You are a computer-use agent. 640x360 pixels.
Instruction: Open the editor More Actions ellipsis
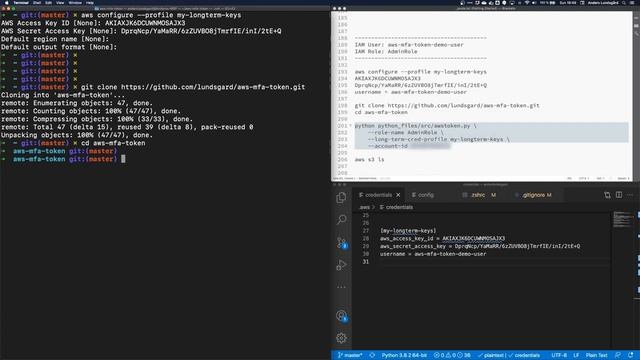[x=630, y=195]
